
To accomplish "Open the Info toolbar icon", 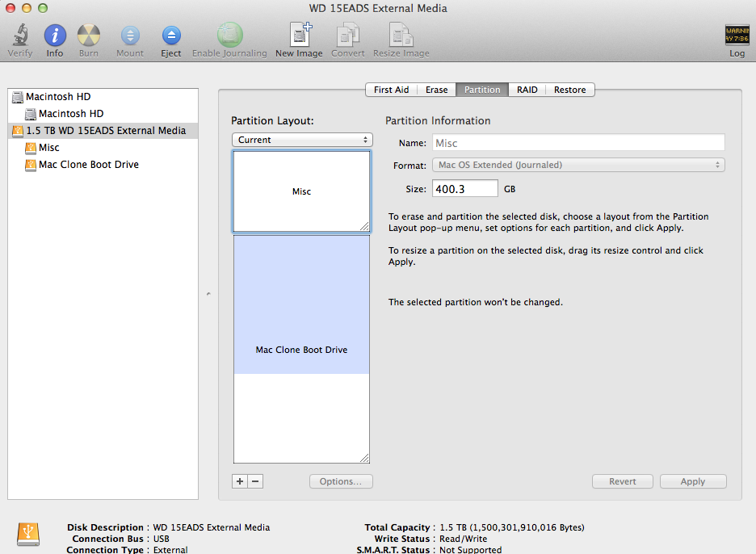I will pyautogui.click(x=55, y=36).
